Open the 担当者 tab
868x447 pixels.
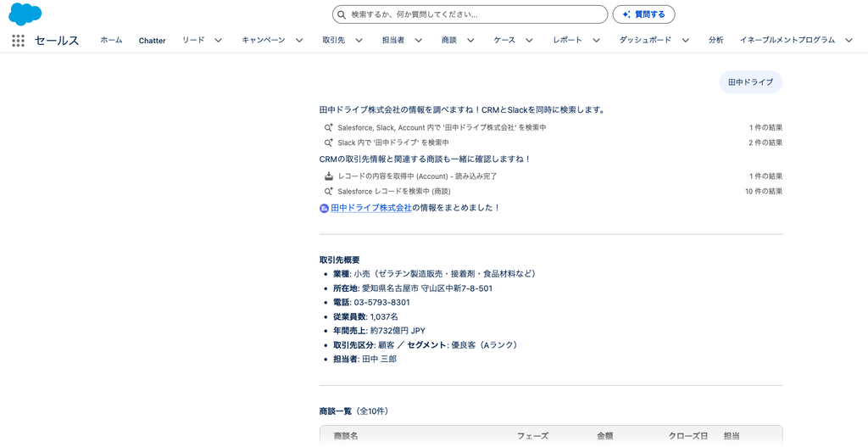pyautogui.click(x=393, y=40)
